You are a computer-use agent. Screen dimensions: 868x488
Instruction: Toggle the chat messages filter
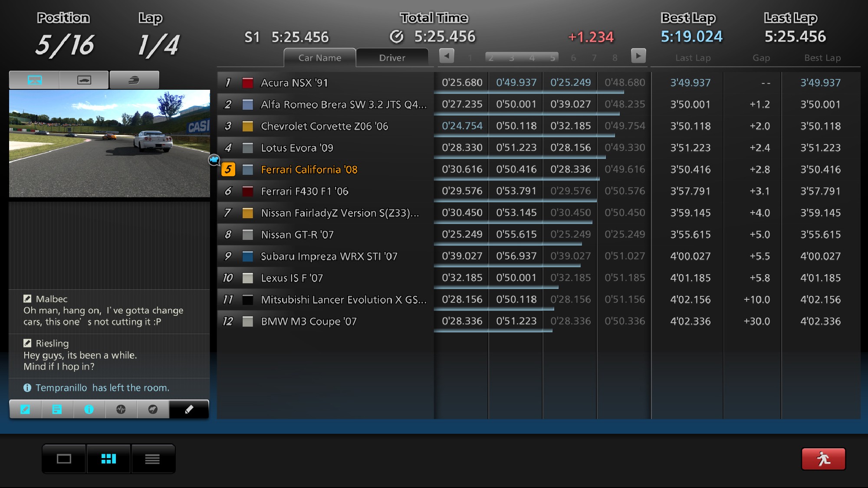[25, 409]
